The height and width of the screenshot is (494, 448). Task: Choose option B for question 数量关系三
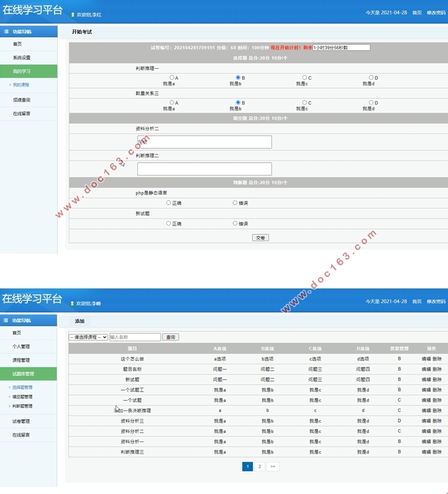[x=238, y=102]
